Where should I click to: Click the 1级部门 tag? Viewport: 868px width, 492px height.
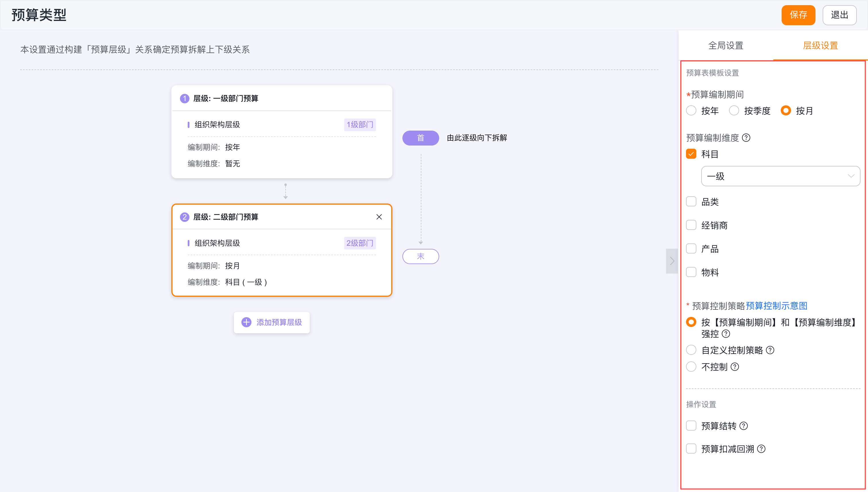point(360,125)
